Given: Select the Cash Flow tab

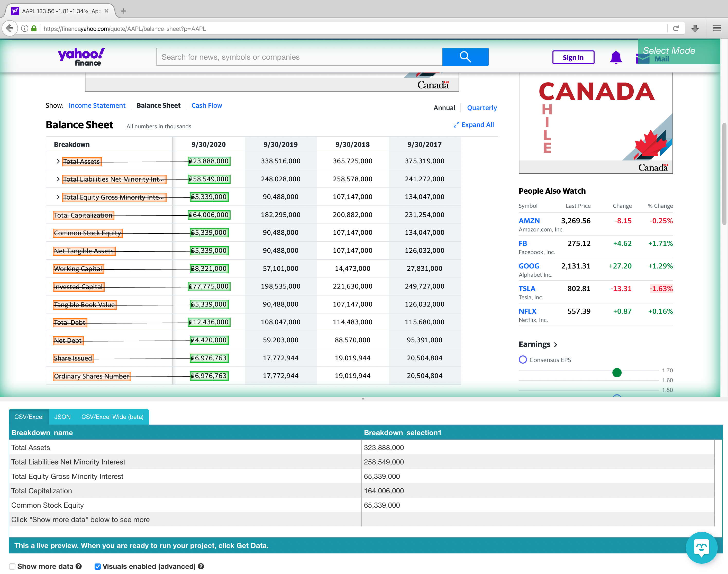Looking at the screenshot, I should pyautogui.click(x=207, y=105).
